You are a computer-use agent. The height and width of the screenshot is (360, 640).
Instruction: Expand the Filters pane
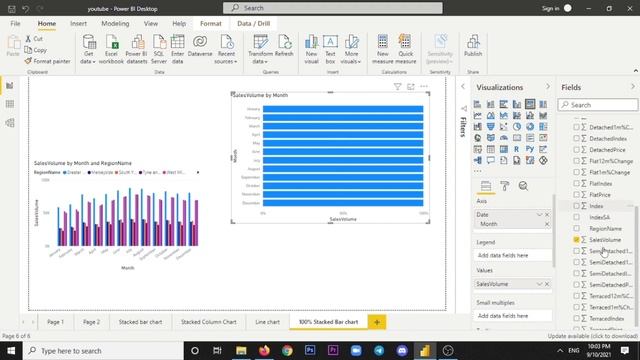(463, 87)
